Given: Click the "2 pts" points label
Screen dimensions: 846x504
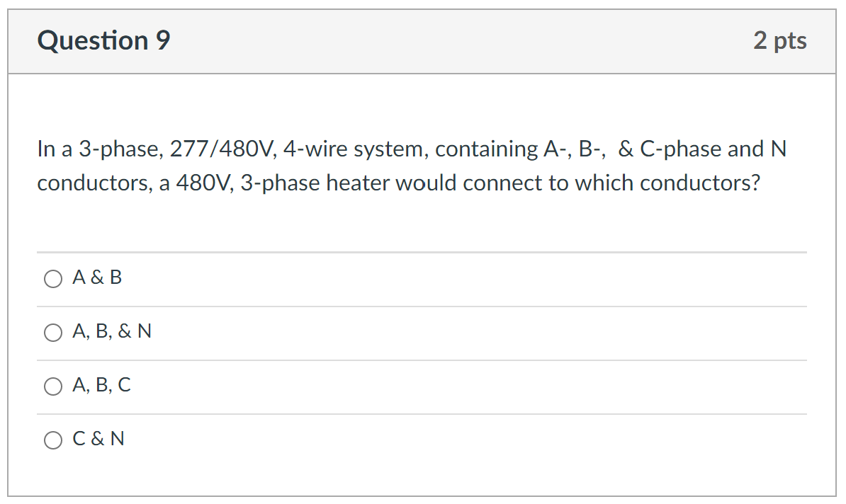Looking at the screenshot, I should (781, 41).
